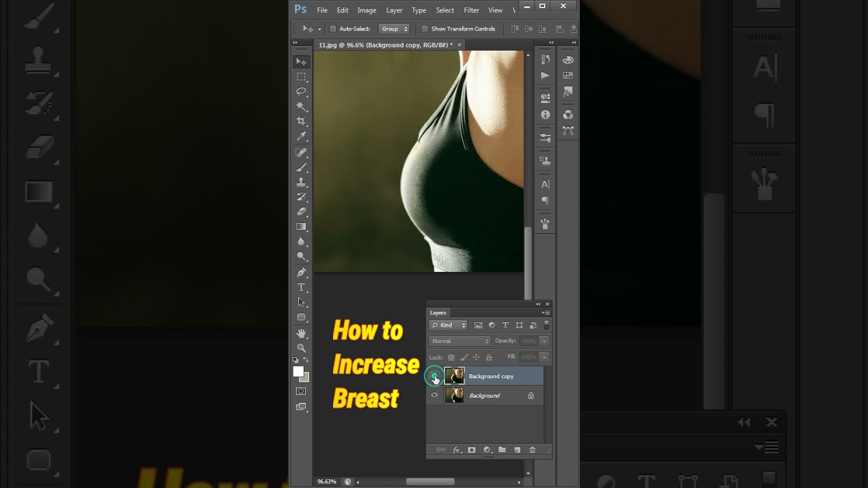Select the Gradient tool

(302, 227)
